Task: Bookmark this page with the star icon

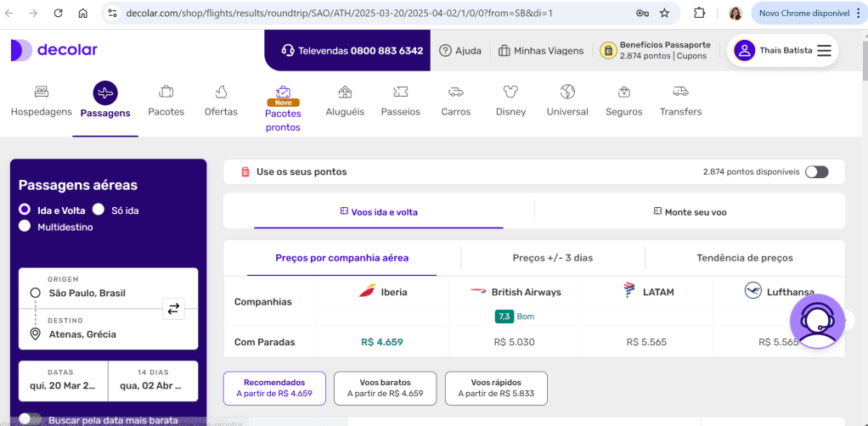Action: point(664,13)
